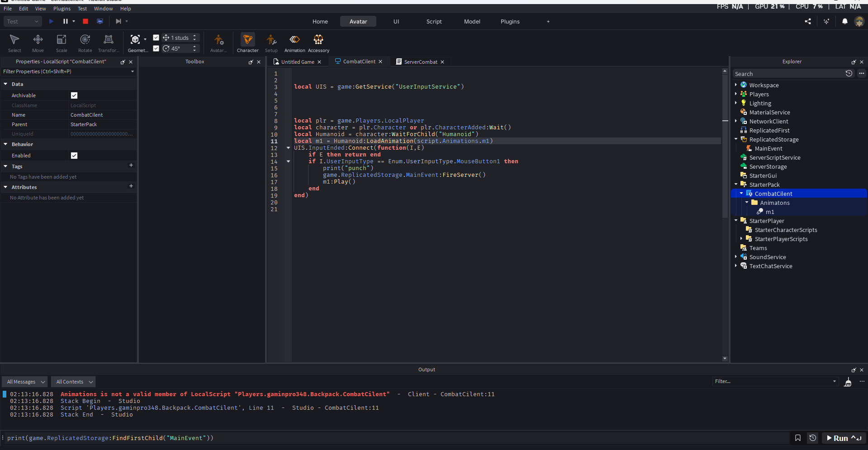Open the Accessory tool
Viewport: 868px width, 450px height.
tap(318, 43)
